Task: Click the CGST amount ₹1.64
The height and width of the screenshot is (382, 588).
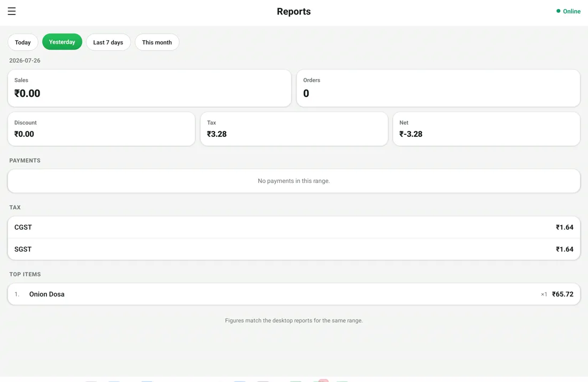Action: click(564, 227)
